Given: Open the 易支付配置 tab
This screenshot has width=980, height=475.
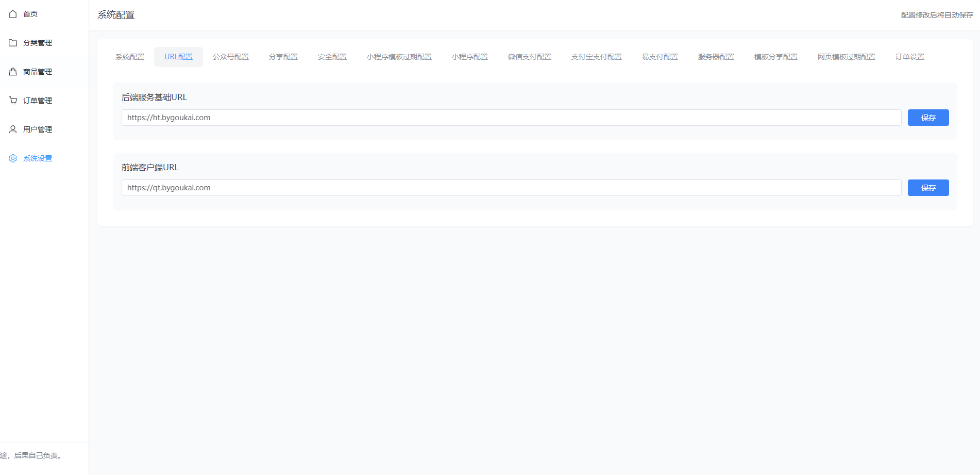Looking at the screenshot, I should [660, 57].
